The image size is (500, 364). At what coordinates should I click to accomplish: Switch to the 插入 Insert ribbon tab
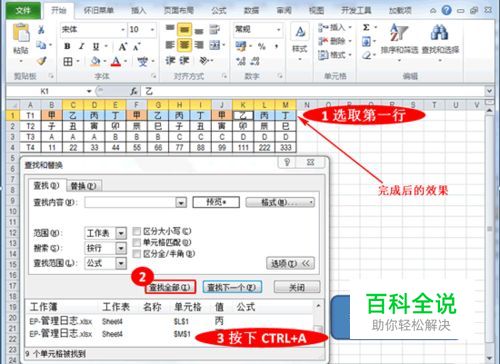point(138,11)
